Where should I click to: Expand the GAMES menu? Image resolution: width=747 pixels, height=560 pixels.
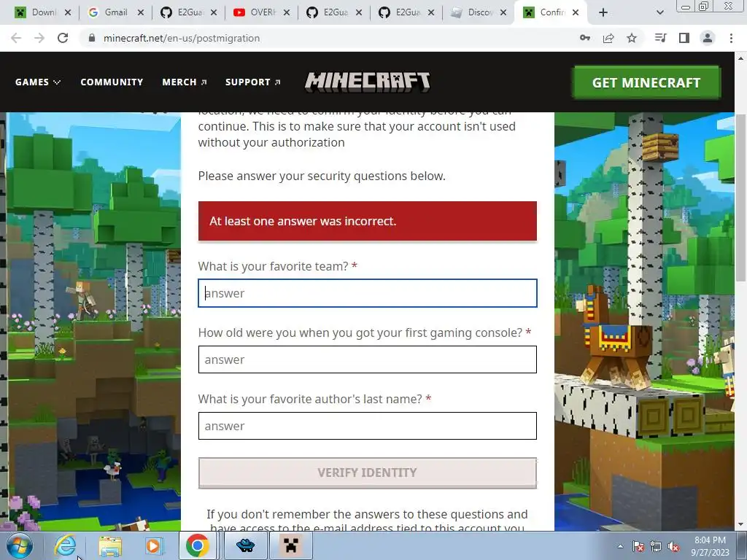[x=38, y=82]
